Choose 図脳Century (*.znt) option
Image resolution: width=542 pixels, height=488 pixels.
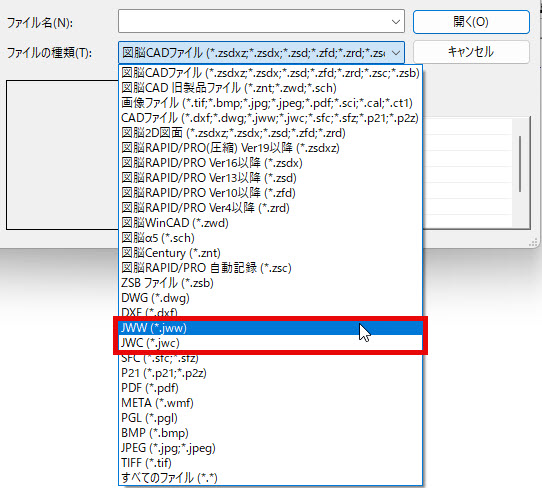270,253
